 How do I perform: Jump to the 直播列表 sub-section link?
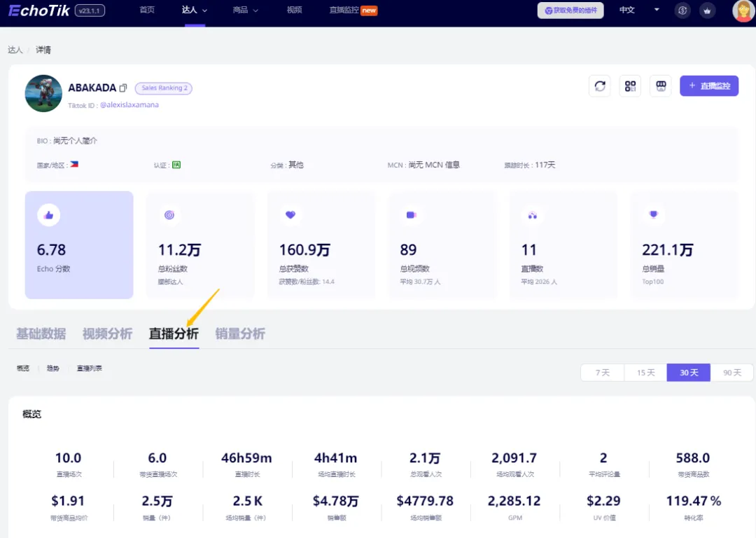tap(89, 368)
